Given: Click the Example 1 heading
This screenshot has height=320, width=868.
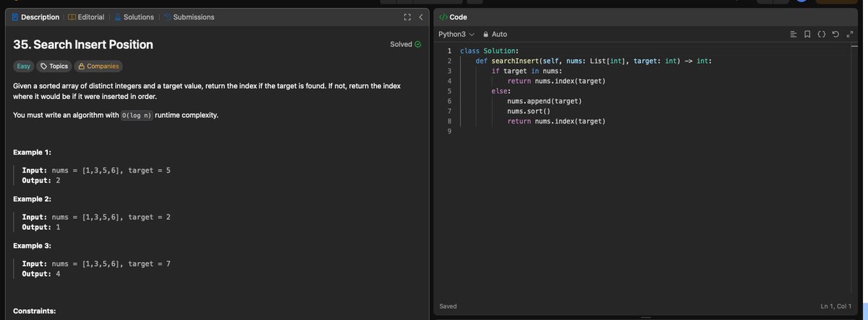Looking at the screenshot, I should click(x=32, y=152).
